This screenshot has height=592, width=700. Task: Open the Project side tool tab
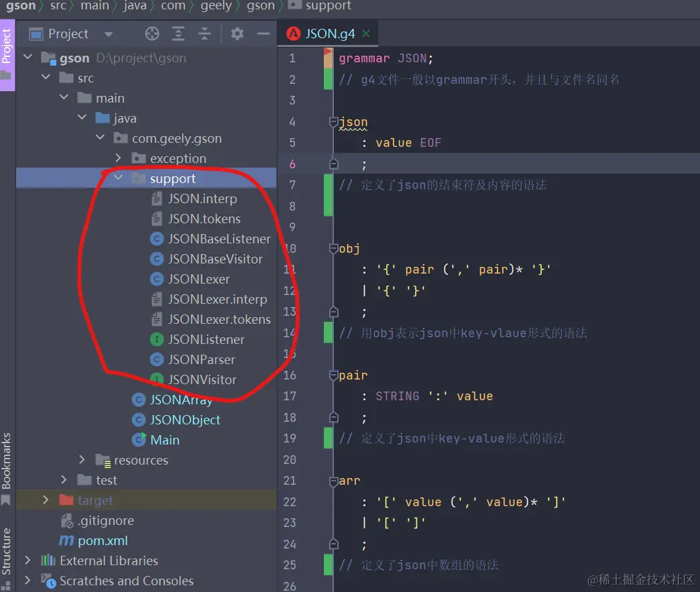(x=7, y=55)
